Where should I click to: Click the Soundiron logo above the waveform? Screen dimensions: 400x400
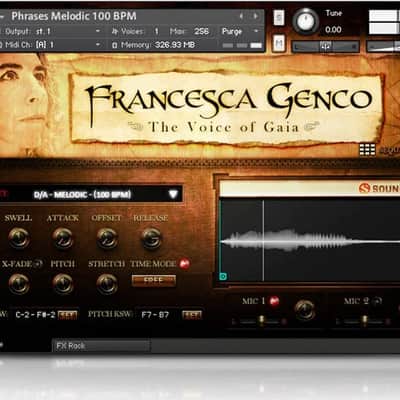379,188
